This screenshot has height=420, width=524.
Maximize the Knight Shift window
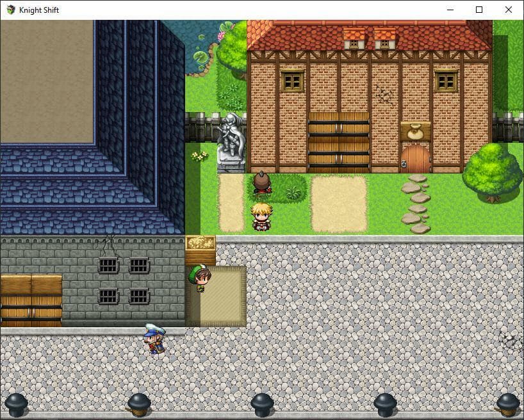pos(479,10)
